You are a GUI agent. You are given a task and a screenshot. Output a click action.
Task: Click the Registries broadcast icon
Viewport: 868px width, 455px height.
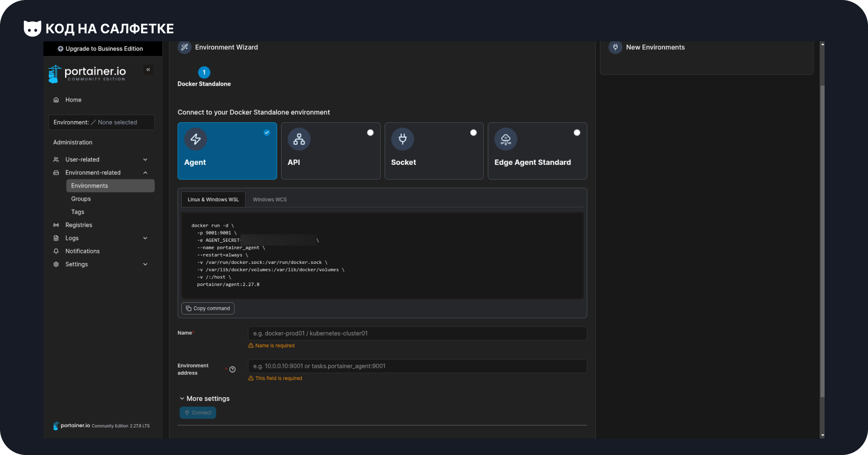tap(56, 225)
